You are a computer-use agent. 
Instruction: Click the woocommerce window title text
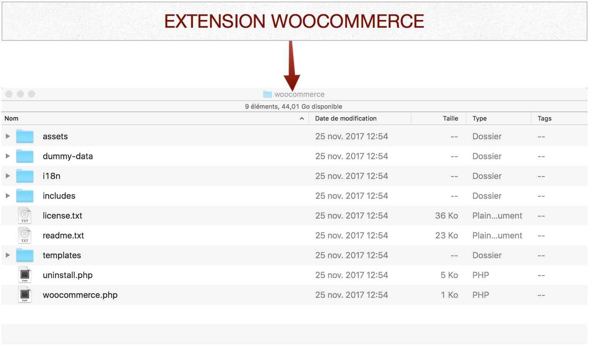[299, 94]
